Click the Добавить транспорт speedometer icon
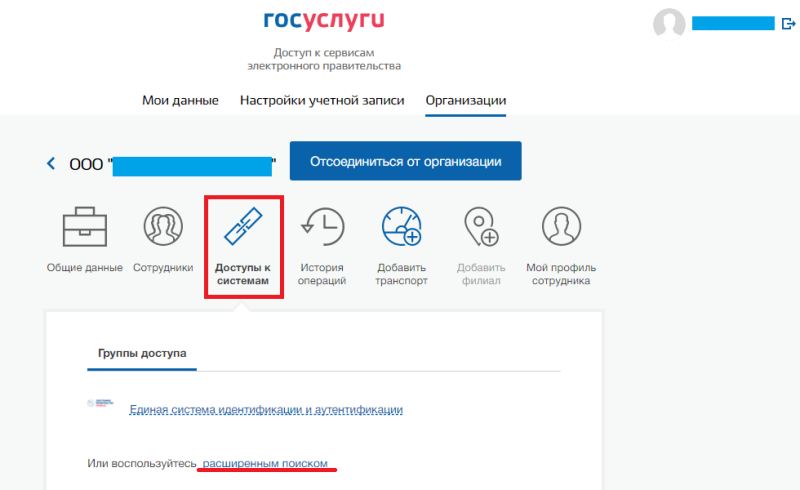Screen dimensions: 800x490 (402, 226)
